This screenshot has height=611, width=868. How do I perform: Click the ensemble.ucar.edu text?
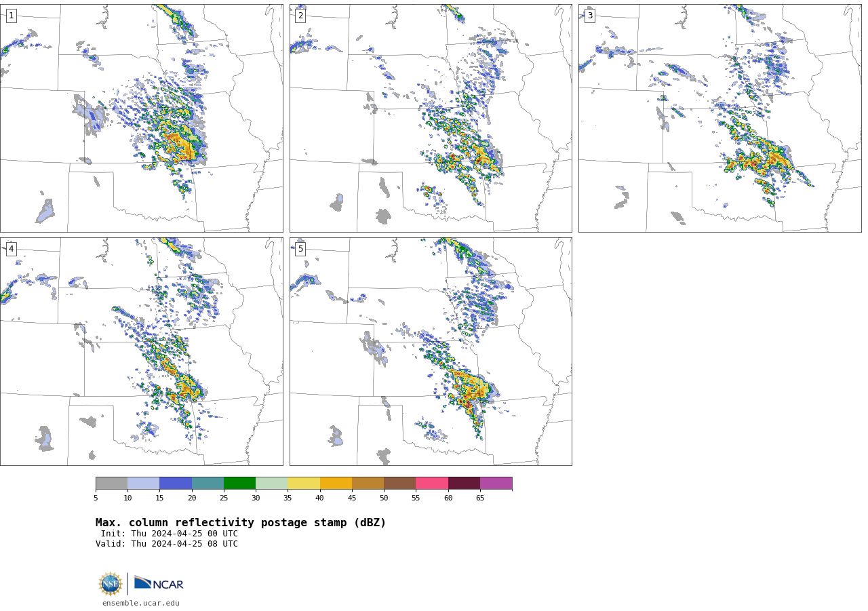[x=141, y=604]
